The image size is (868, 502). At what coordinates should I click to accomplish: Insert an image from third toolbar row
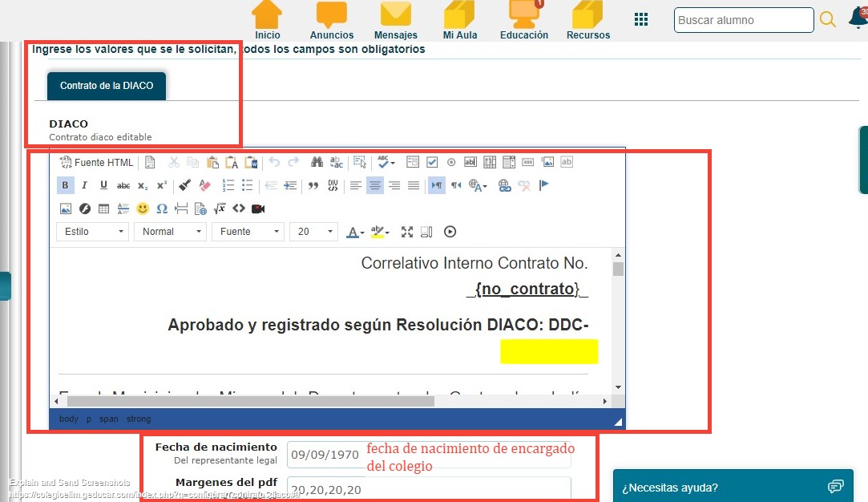(x=66, y=208)
